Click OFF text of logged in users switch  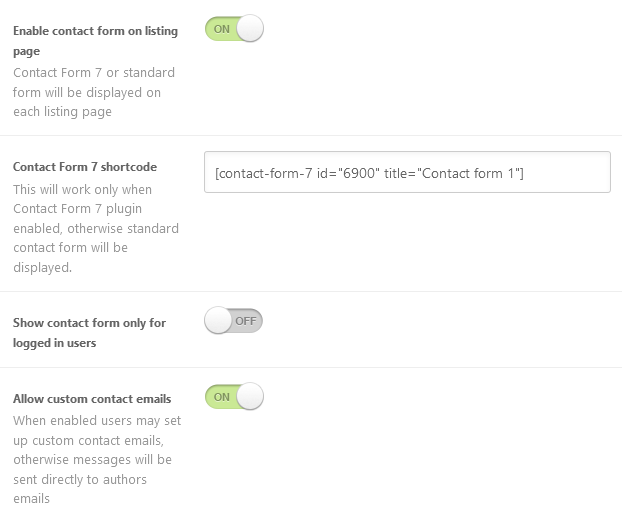(x=246, y=321)
